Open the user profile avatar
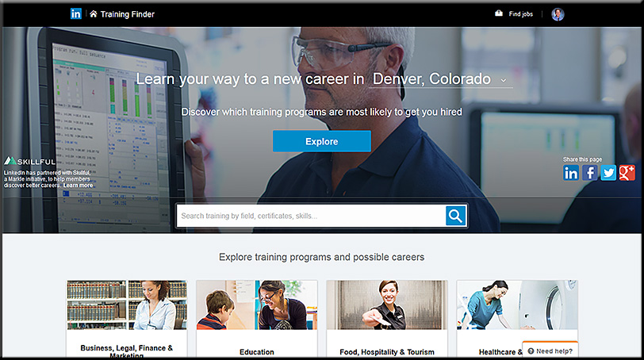The image size is (644, 360). pyautogui.click(x=558, y=14)
